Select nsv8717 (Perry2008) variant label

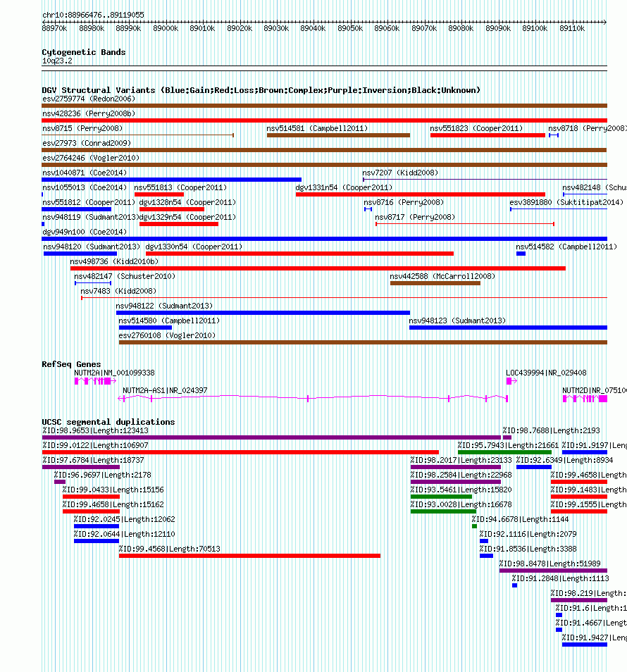pos(415,217)
